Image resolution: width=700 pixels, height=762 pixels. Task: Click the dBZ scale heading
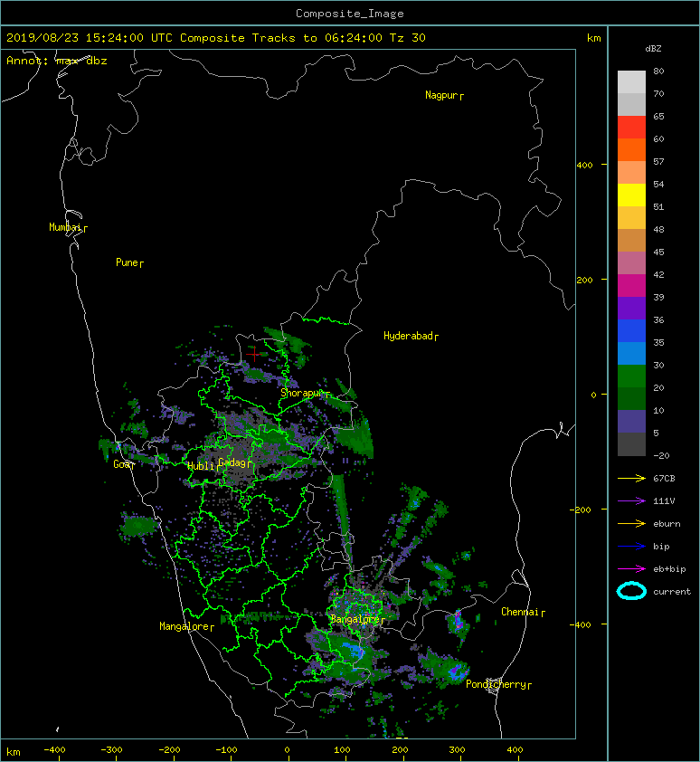click(x=653, y=49)
